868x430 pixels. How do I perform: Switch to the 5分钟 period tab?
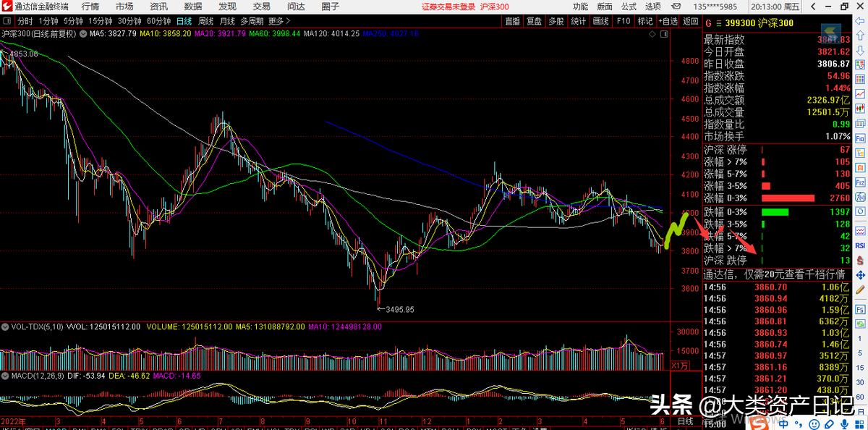[73, 22]
